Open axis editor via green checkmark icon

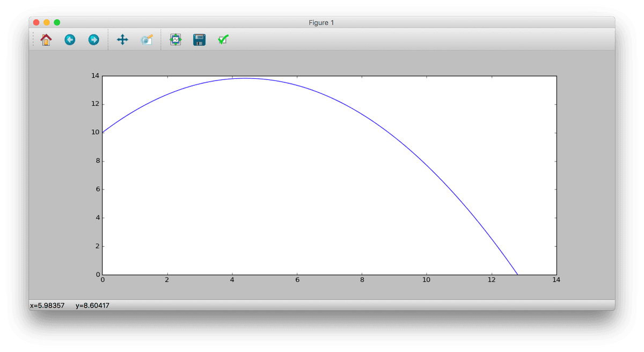223,40
